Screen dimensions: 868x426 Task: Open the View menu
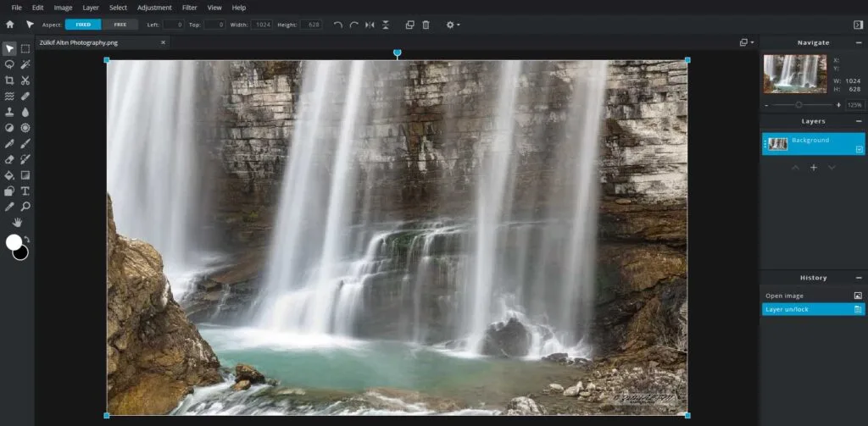tap(214, 8)
